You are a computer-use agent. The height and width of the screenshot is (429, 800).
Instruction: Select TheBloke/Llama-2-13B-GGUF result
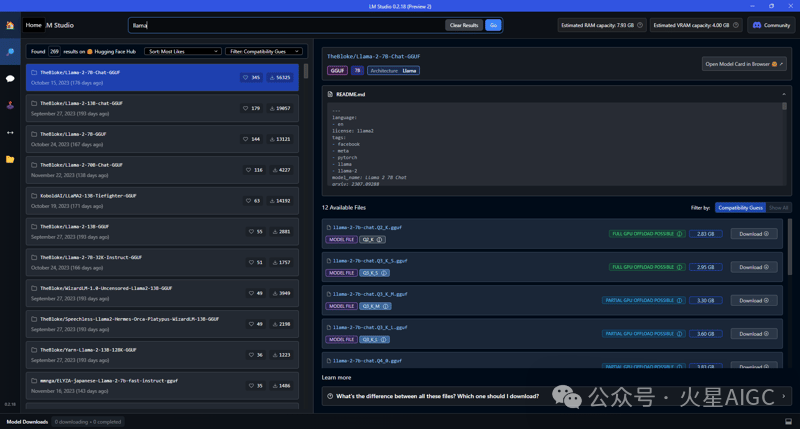162,232
